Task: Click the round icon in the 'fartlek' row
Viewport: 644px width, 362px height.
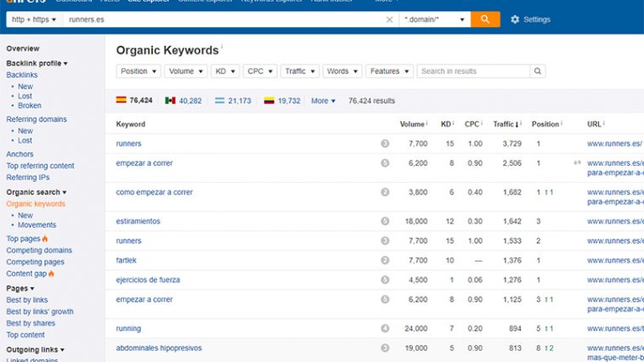Action: pyautogui.click(x=385, y=260)
